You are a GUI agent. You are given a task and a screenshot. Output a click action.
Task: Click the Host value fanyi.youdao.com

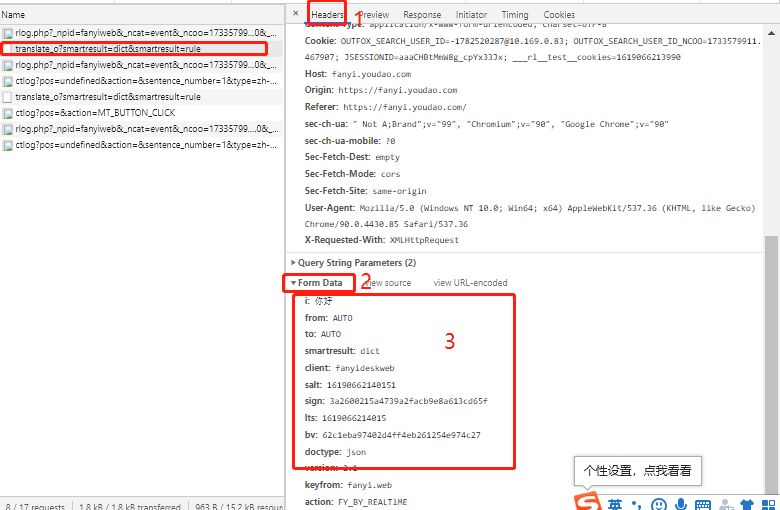pyautogui.click(x=372, y=74)
